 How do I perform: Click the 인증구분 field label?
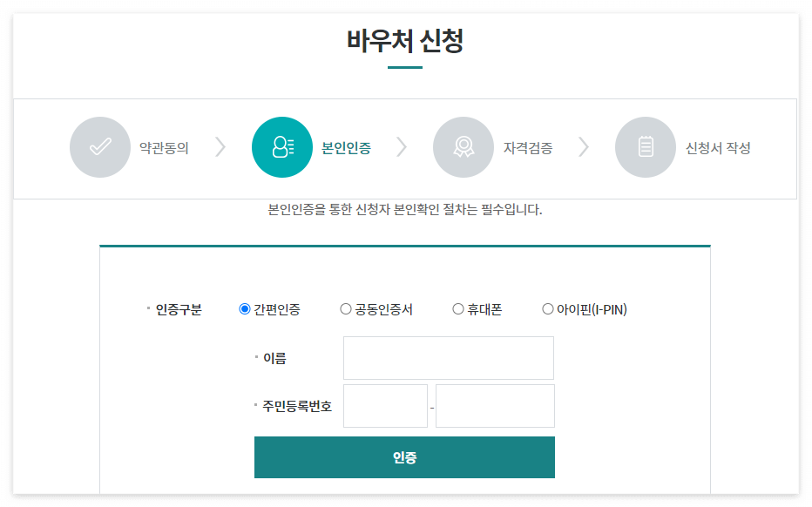(179, 310)
